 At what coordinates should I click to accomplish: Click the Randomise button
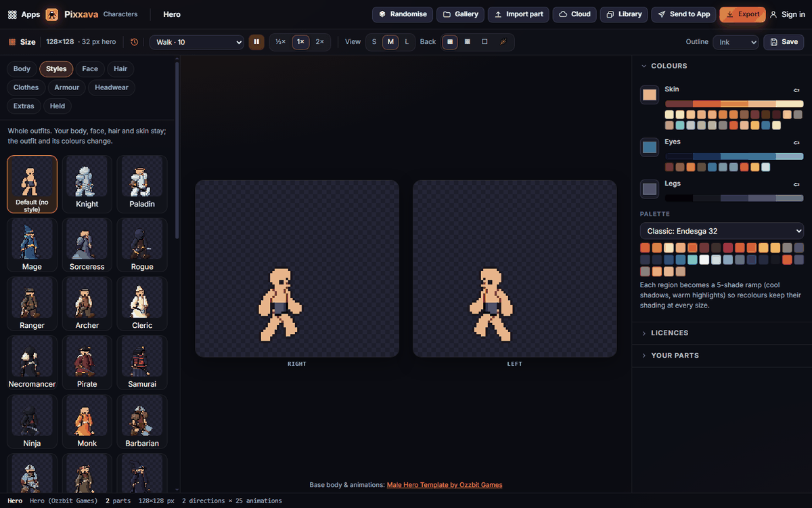(403, 14)
